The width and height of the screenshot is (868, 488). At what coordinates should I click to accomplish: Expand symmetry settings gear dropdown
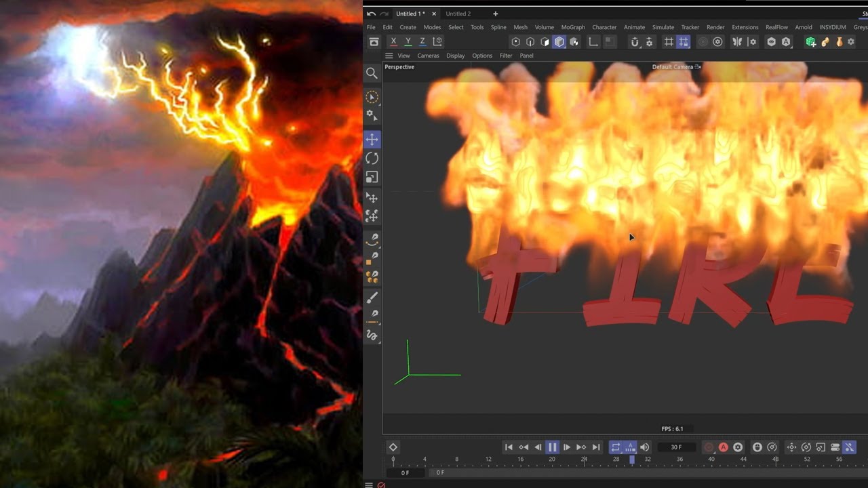coord(753,42)
